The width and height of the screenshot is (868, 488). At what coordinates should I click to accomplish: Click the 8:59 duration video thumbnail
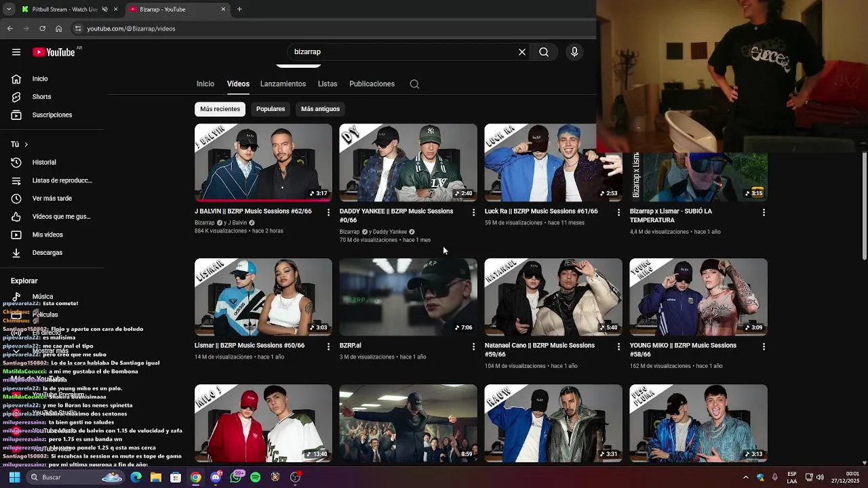click(408, 423)
